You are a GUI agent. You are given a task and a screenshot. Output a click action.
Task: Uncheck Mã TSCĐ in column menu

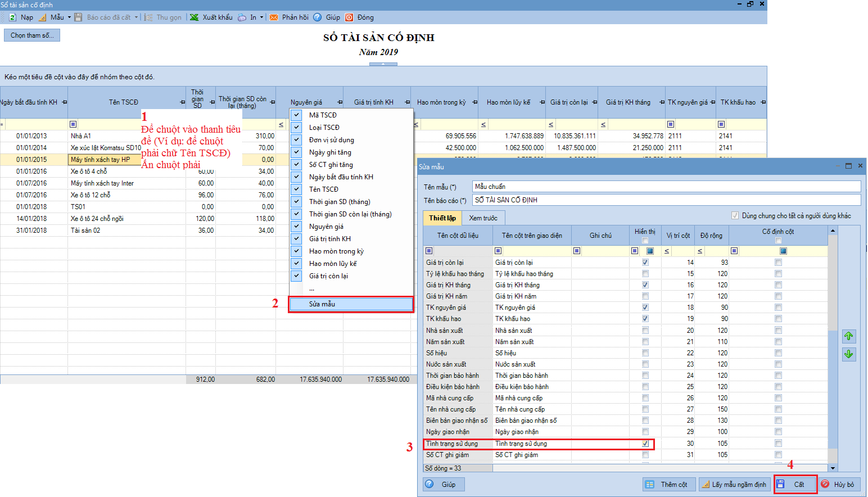pos(296,115)
